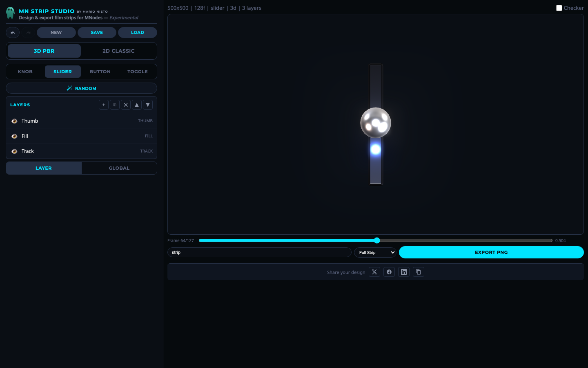Duplicate the selected layer
Screen dimensions: 588x368
pos(115,105)
